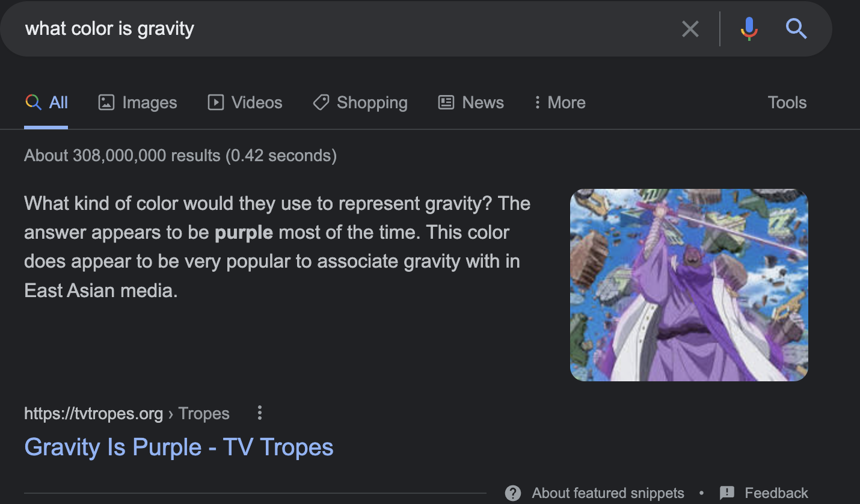The height and width of the screenshot is (504, 860).
Task: Click the Images tab camera icon
Action: click(x=106, y=102)
